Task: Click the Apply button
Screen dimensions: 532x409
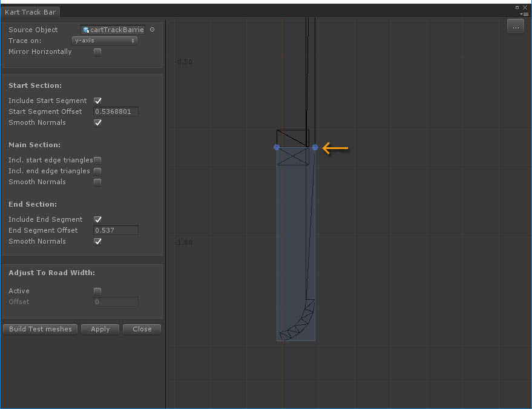Action: click(x=100, y=329)
